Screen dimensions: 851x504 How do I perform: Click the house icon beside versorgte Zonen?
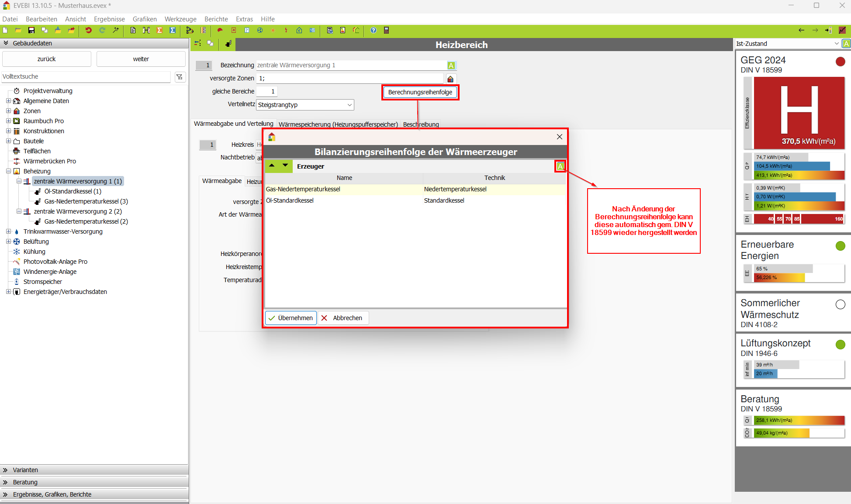[x=450, y=79]
